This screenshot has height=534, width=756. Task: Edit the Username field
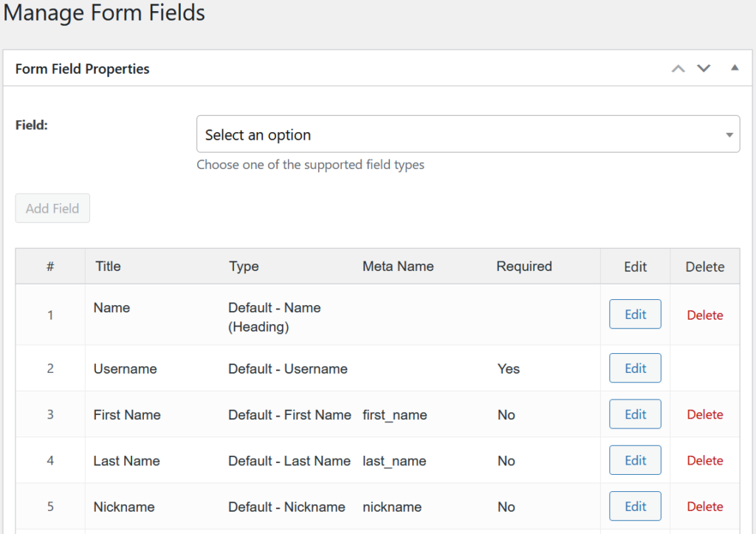click(x=635, y=369)
